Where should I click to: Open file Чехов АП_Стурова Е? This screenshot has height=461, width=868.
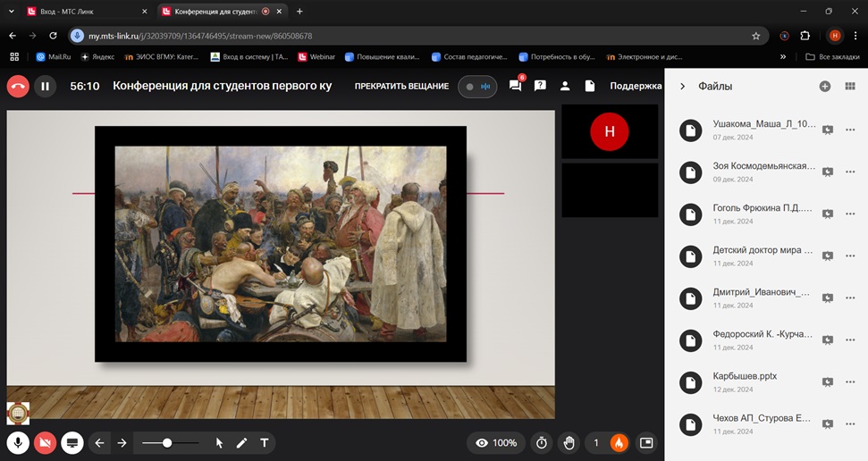762,418
